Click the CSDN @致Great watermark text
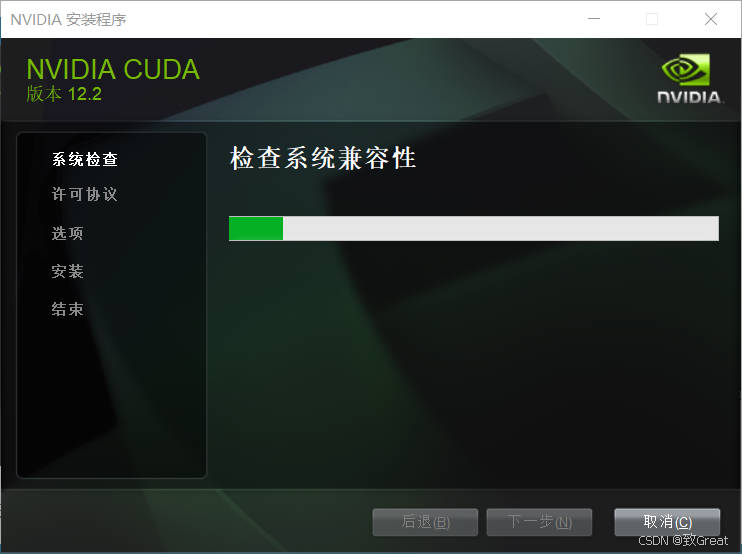 coord(683,540)
